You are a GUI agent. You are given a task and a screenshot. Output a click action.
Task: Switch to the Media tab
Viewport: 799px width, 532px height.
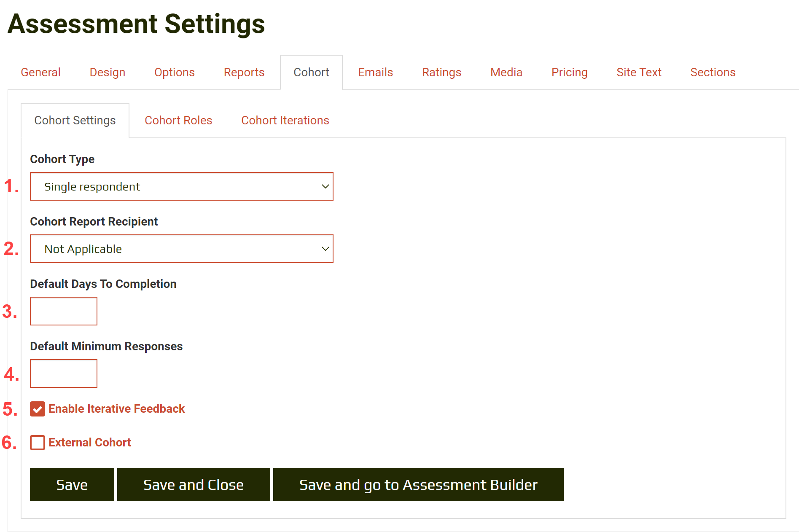pos(506,72)
